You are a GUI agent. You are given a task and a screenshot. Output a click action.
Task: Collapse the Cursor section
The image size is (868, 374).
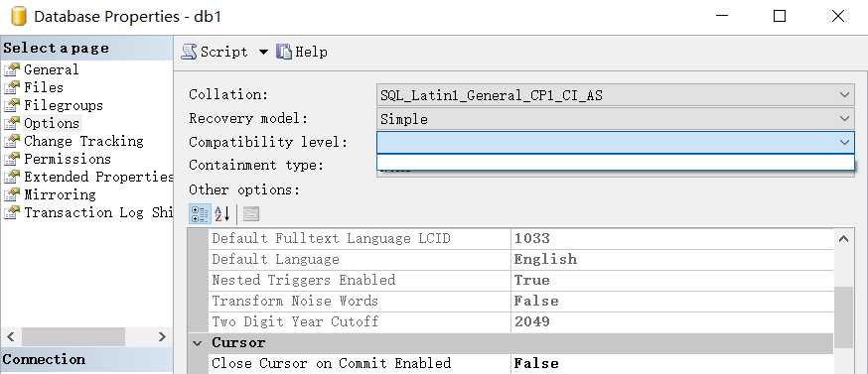pos(198,343)
